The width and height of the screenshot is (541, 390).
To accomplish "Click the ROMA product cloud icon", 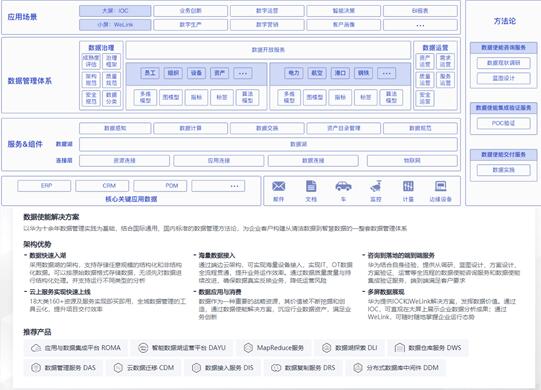I will tap(36, 348).
